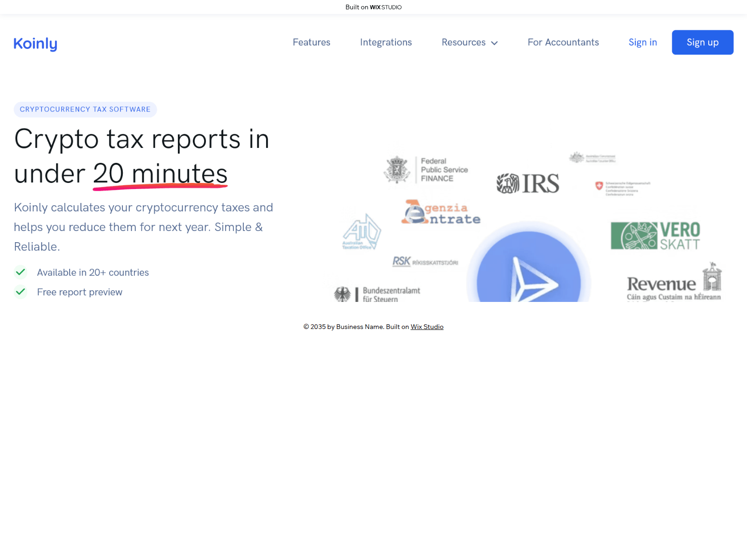747x560 pixels.
Task: Click the Irish Revenue logo
Action: pos(674,283)
